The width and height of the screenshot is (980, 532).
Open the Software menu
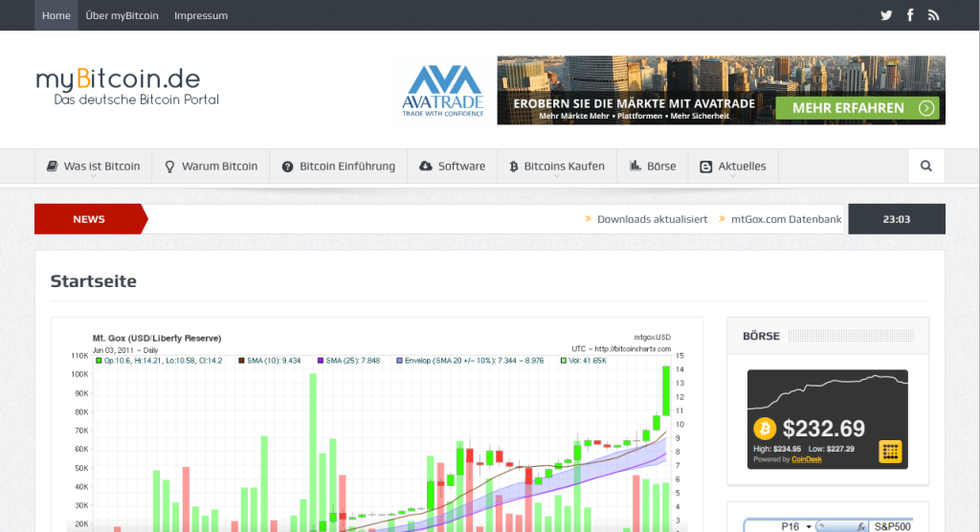pos(452,166)
